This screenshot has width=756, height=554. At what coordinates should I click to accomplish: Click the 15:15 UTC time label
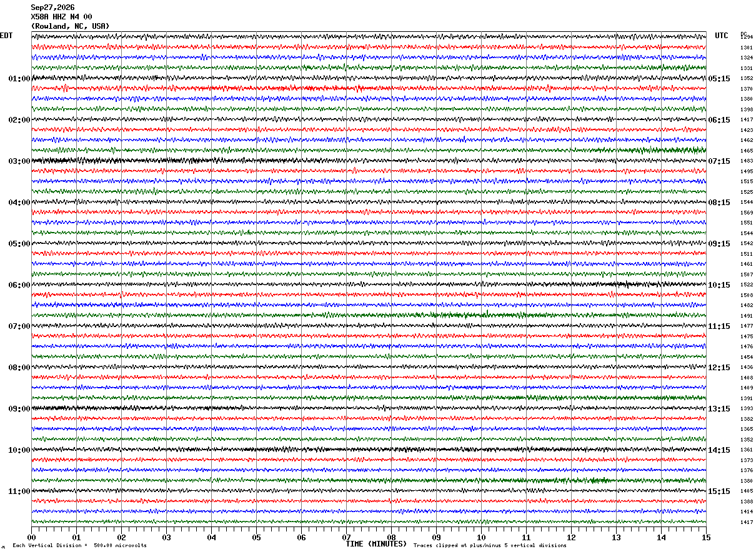(719, 491)
